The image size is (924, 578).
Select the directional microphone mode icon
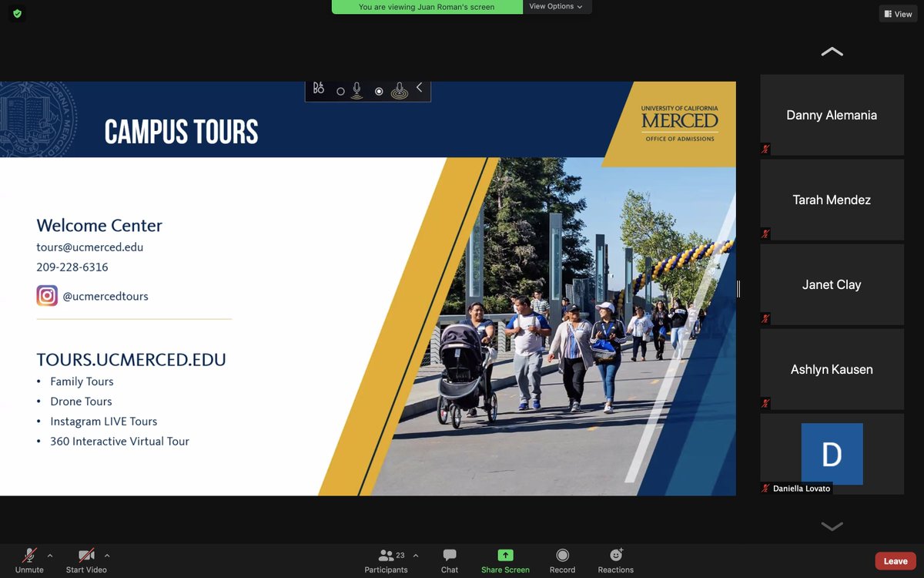(x=357, y=90)
